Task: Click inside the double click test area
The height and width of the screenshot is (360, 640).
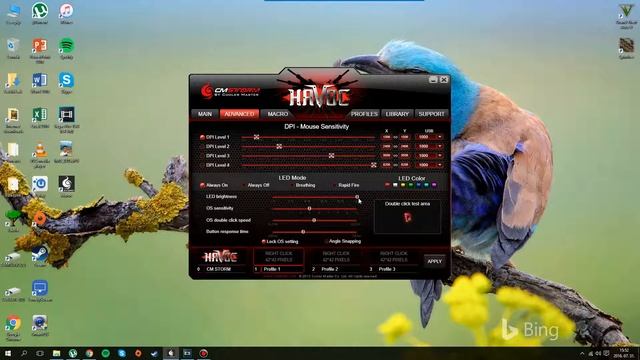Action: coord(407,217)
